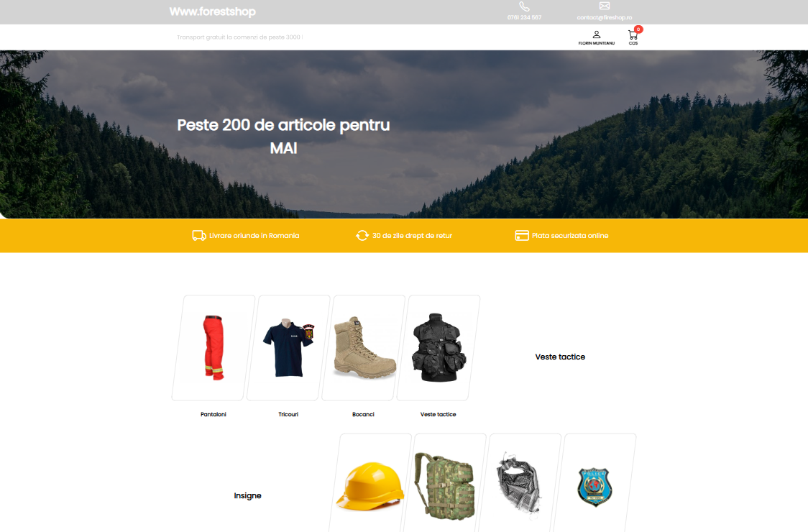Screen dimensions: 808x532
Task: Click the 30-day return arrows icon
Action: click(x=362, y=236)
